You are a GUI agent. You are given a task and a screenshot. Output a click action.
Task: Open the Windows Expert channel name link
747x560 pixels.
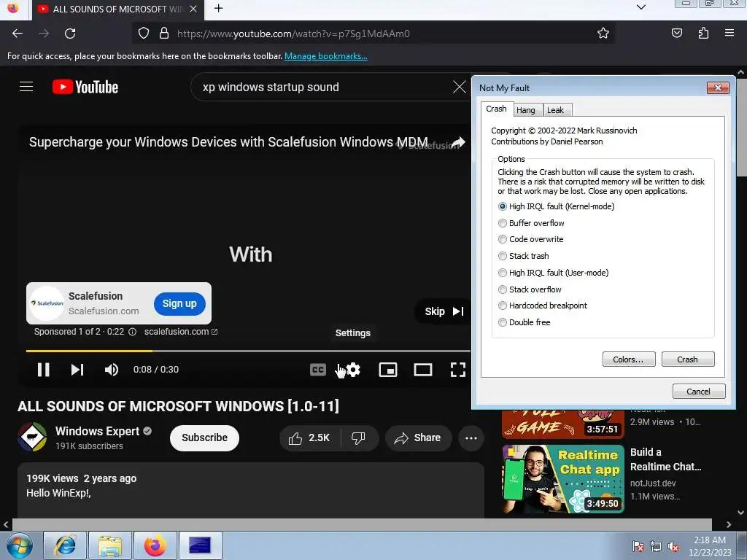click(97, 431)
